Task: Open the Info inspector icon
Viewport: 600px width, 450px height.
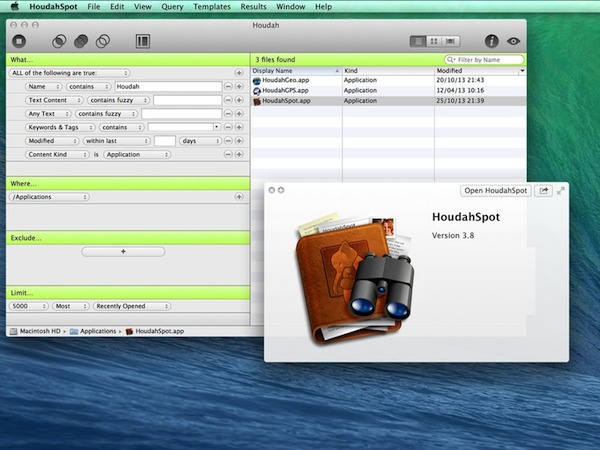Action: pos(492,41)
